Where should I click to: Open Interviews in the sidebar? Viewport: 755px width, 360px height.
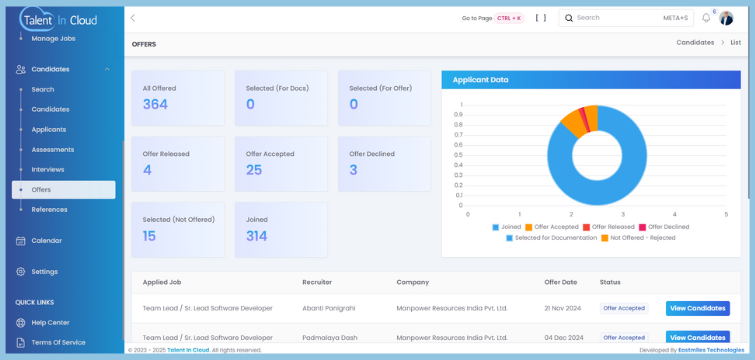click(48, 169)
